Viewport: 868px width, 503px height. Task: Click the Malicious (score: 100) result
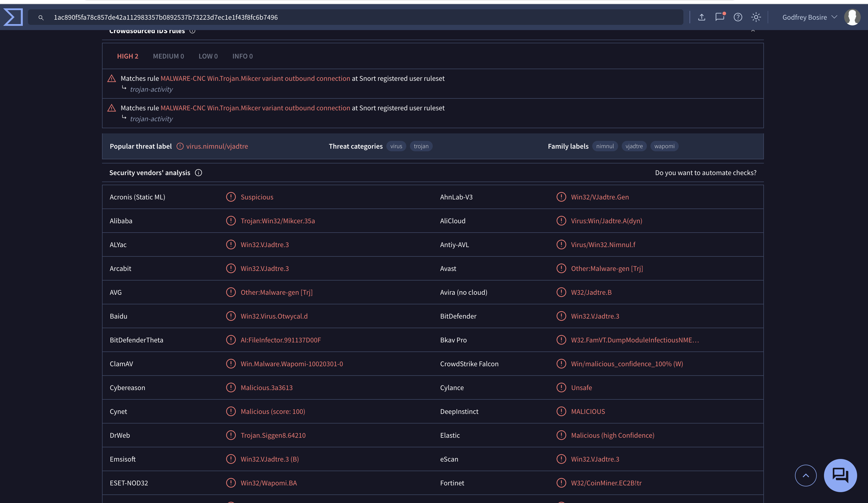click(x=273, y=411)
